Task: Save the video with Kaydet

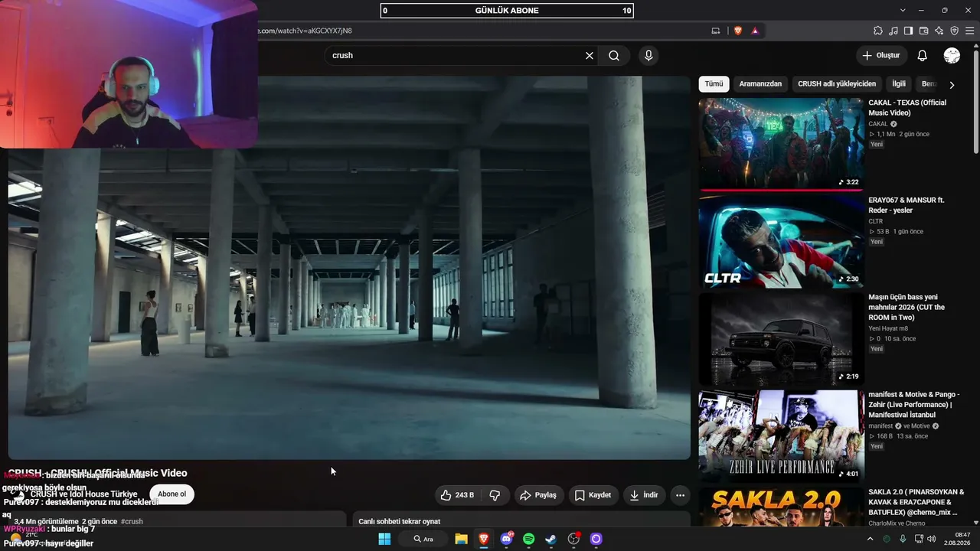Action: point(593,495)
